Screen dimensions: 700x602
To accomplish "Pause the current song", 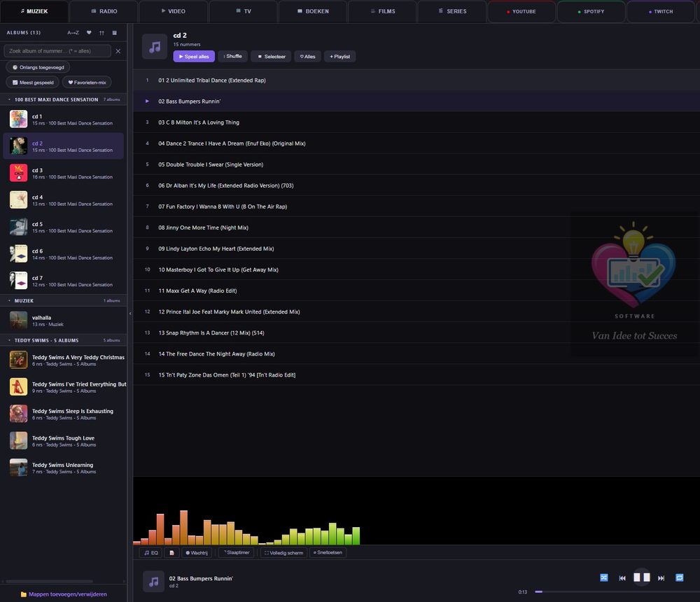I will (x=642, y=577).
